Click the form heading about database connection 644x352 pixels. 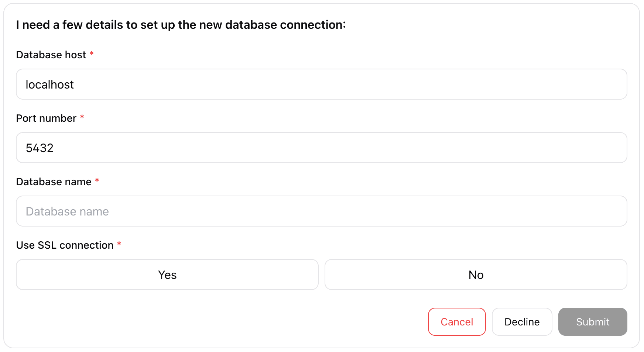181,25
